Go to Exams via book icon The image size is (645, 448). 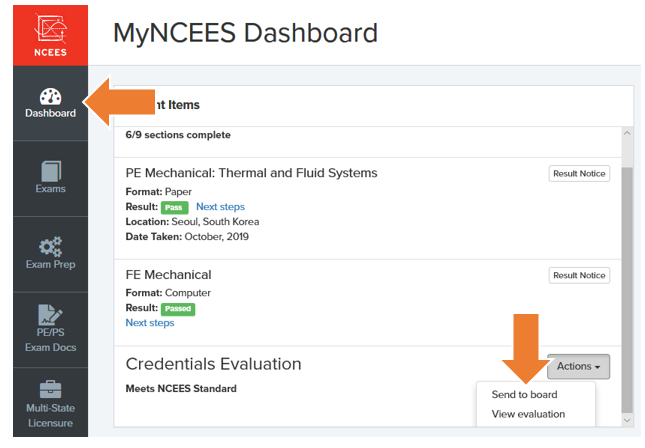click(x=50, y=170)
